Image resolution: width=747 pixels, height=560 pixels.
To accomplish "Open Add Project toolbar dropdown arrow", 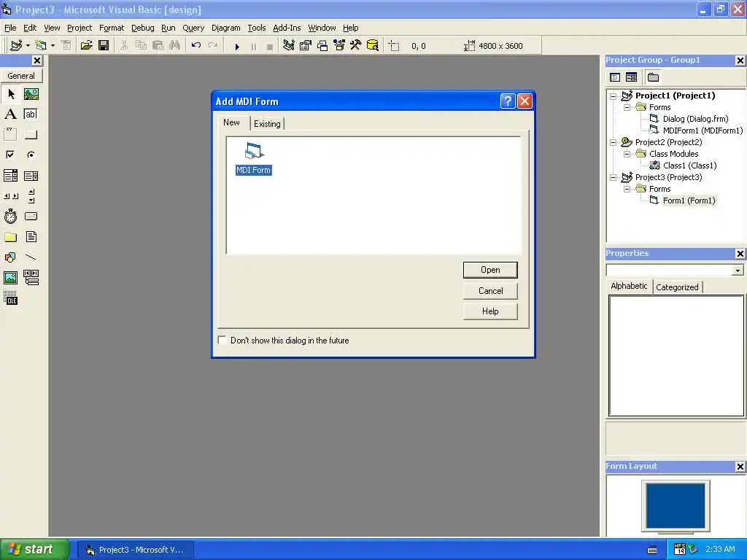I will (x=28, y=46).
